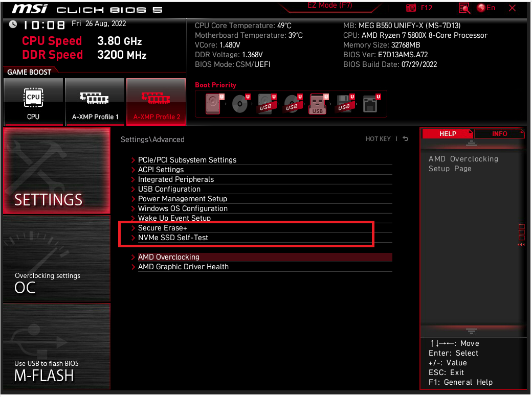Screen dimensions: 532x397
Task: Click BIOS Ver: E7D13AMS.A72 text
Action: [385, 55]
